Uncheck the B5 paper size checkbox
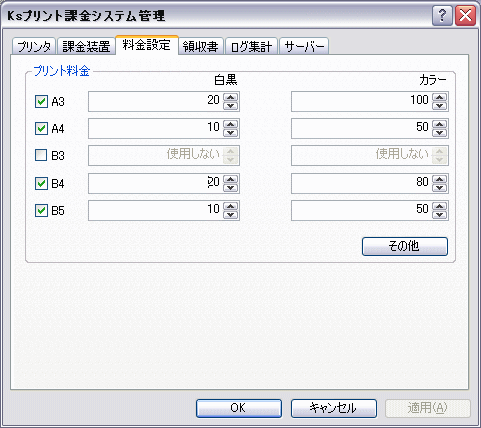 [41, 210]
